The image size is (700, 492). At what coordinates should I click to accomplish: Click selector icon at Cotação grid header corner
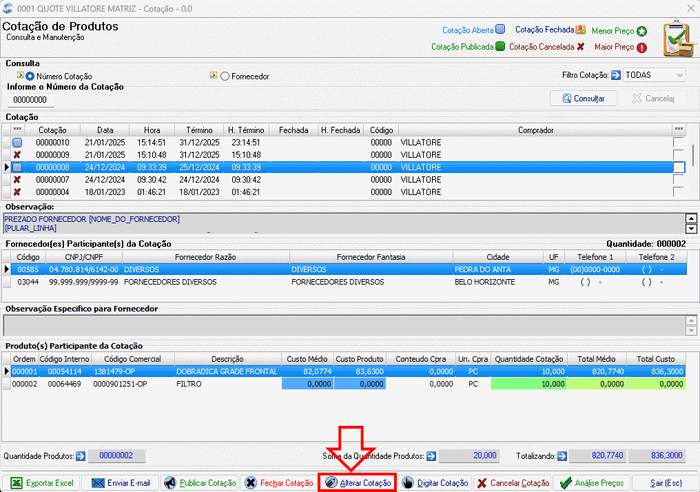pyautogui.click(x=17, y=129)
